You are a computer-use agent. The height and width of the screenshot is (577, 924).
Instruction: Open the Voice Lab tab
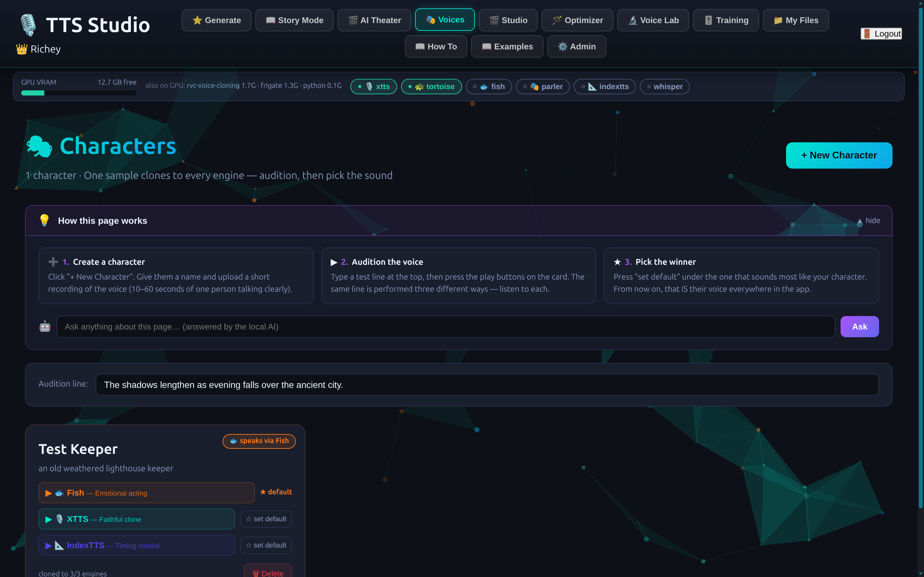pyautogui.click(x=653, y=20)
